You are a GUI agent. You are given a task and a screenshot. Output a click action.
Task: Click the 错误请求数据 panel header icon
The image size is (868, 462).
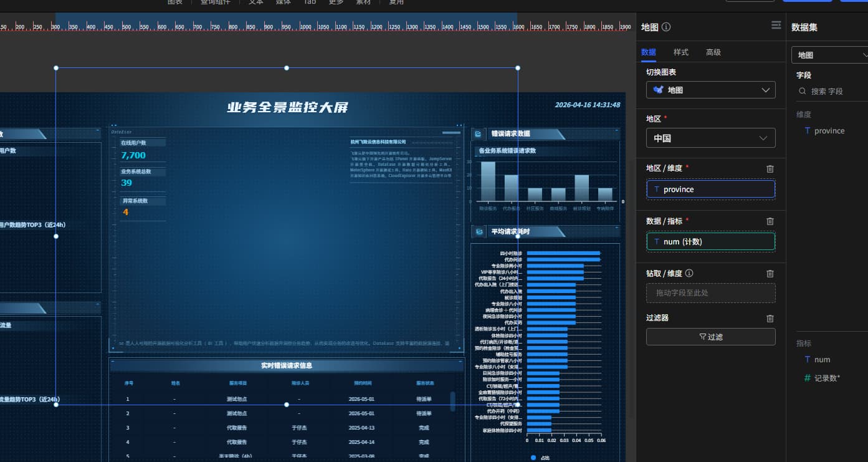[478, 134]
